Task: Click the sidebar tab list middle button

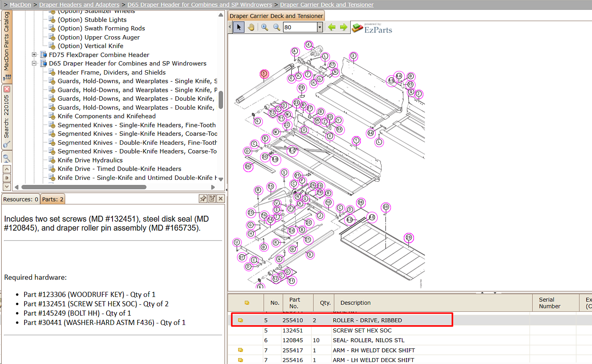Action: coord(7,178)
